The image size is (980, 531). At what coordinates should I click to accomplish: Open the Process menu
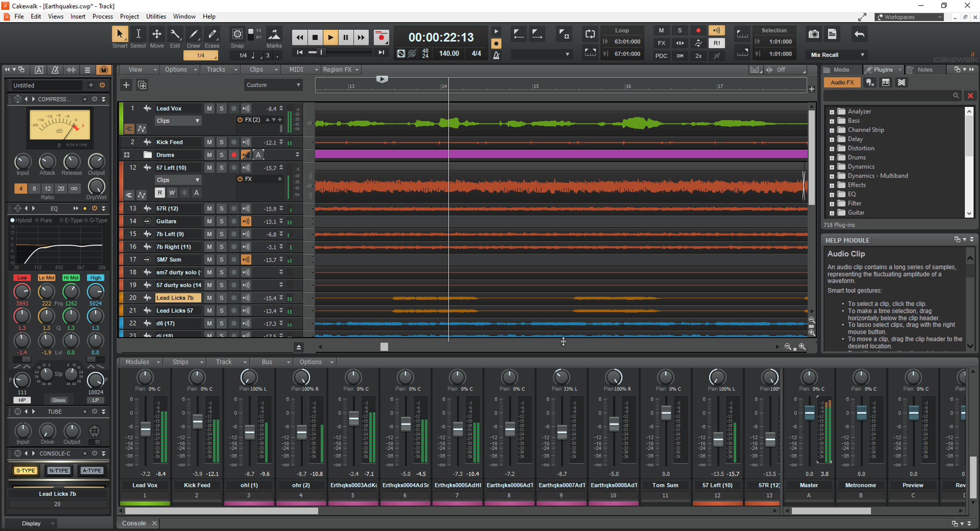pos(103,16)
